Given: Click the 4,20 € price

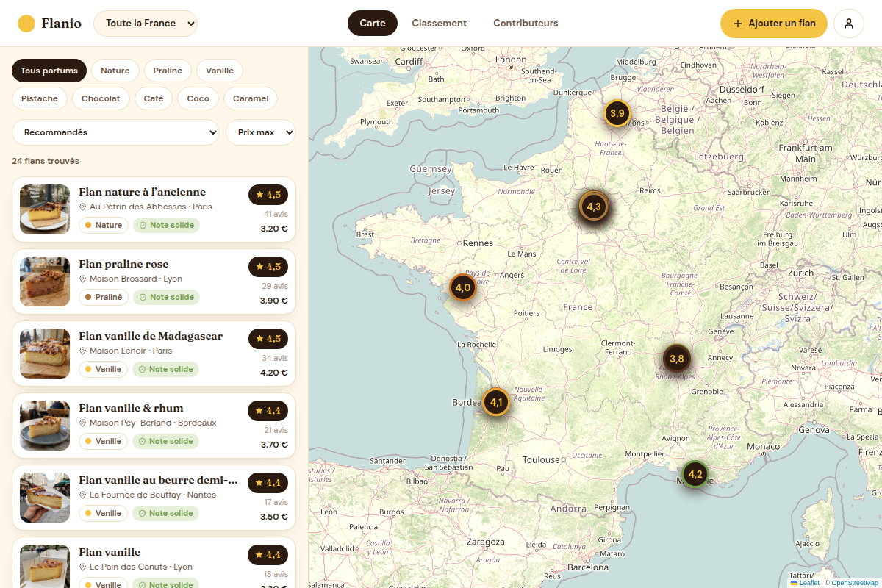Looking at the screenshot, I should click(x=274, y=373).
